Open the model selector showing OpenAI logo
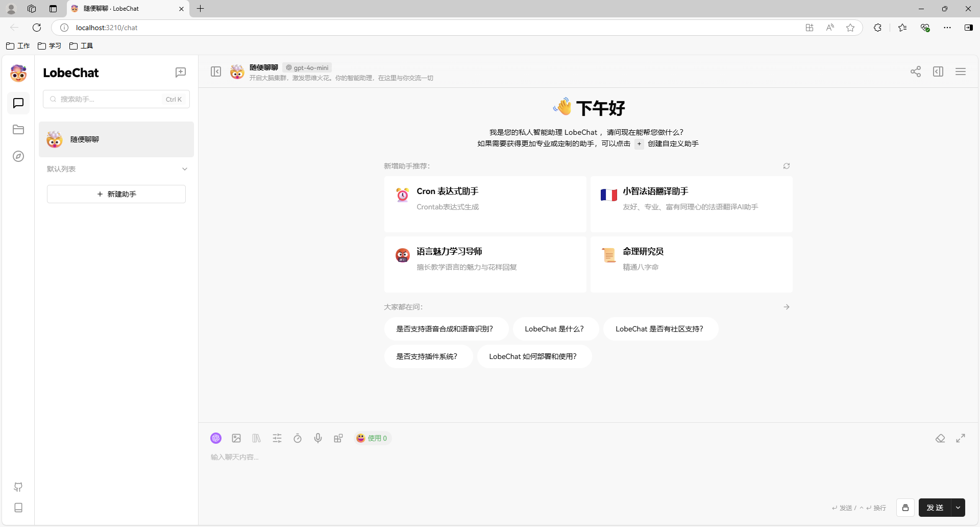Image resolution: width=980 pixels, height=527 pixels. point(216,438)
